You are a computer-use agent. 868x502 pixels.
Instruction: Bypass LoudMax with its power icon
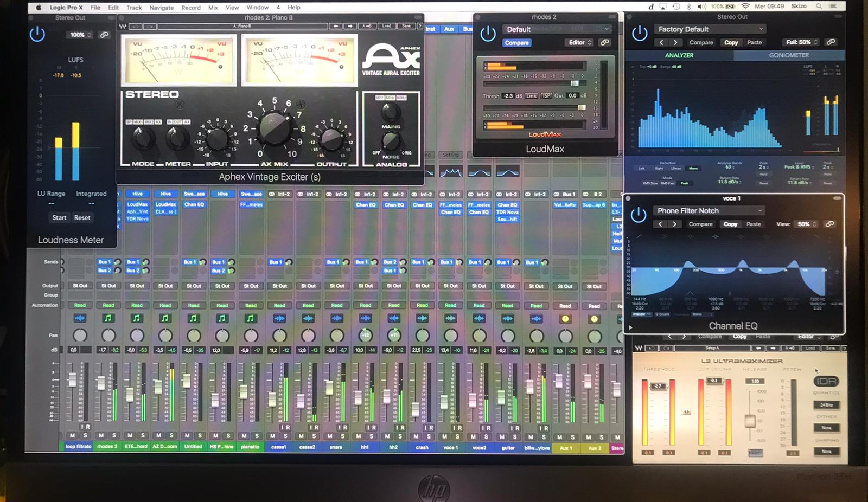(488, 34)
